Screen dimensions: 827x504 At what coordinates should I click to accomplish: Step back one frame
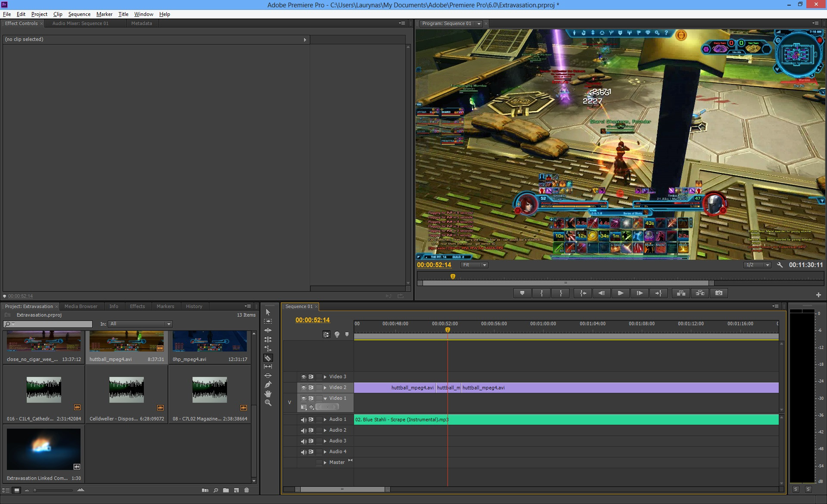(602, 293)
